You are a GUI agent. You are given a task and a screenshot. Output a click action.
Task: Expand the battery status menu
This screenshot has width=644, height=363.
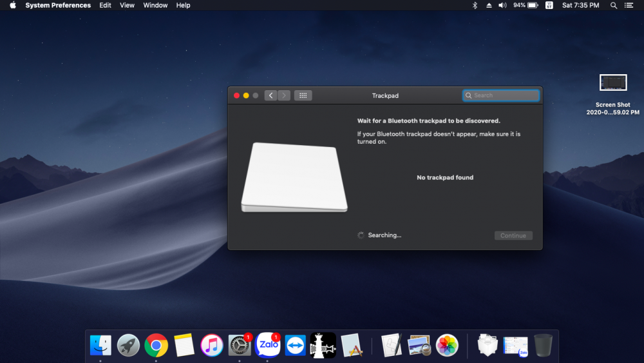[526, 5]
